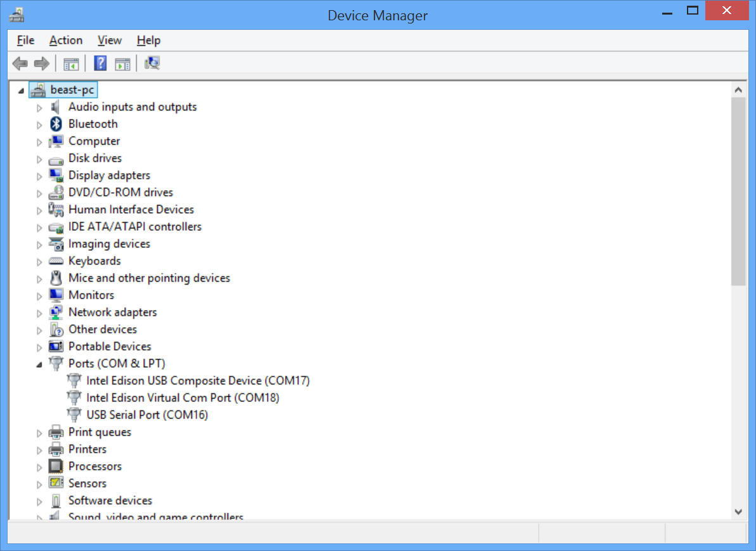Expand the Printers node arrow
Viewport: 756px width, 551px height.
(x=39, y=450)
